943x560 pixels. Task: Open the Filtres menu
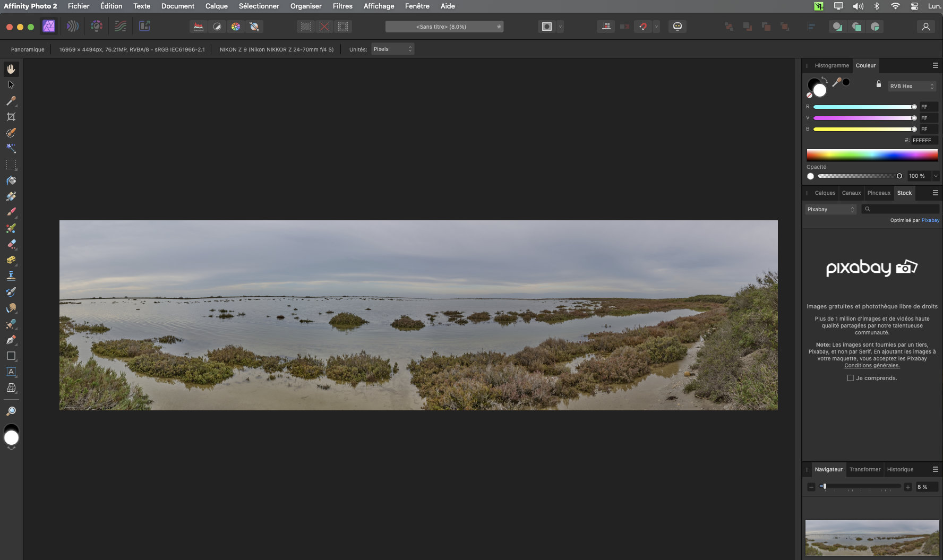pyautogui.click(x=342, y=6)
